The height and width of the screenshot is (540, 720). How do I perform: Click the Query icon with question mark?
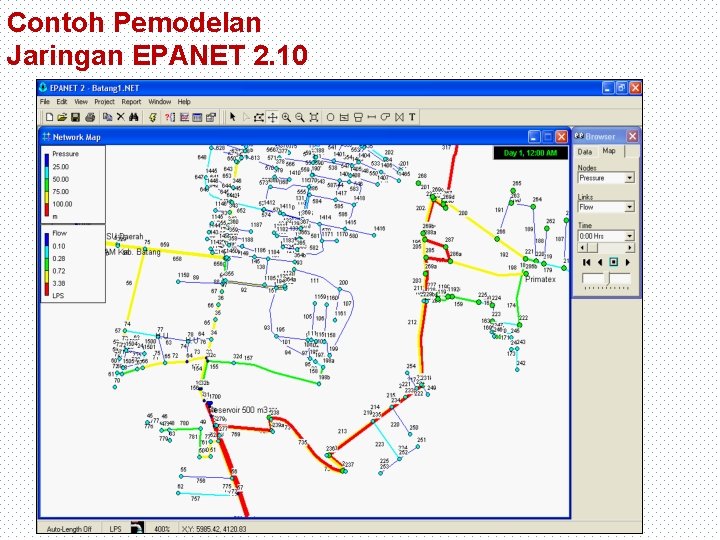[170, 117]
